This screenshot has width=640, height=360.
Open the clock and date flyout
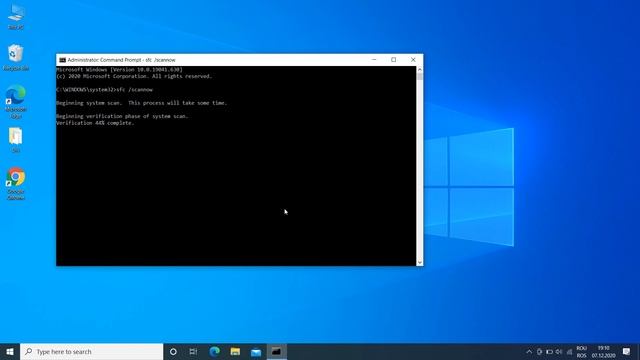[603, 351]
